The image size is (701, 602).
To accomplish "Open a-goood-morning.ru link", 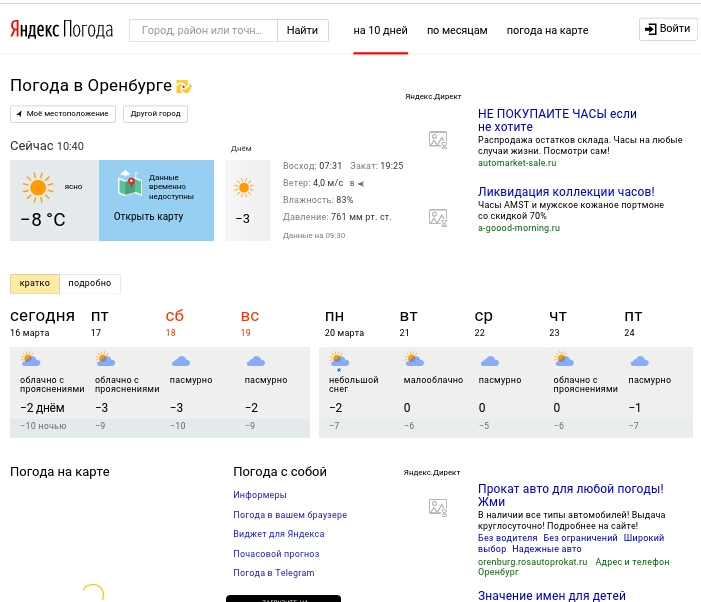I will click(x=519, y=228).
